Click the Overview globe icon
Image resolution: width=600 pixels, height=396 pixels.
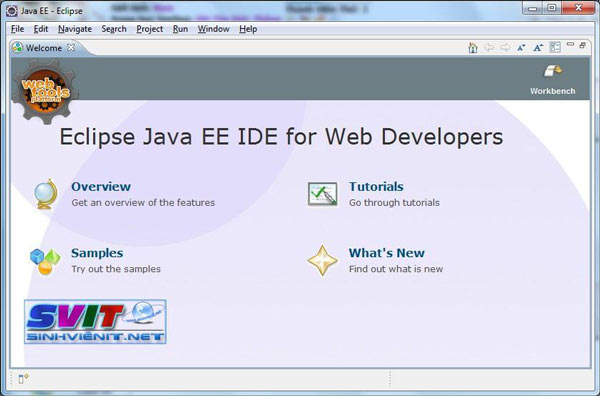(46, 194)
